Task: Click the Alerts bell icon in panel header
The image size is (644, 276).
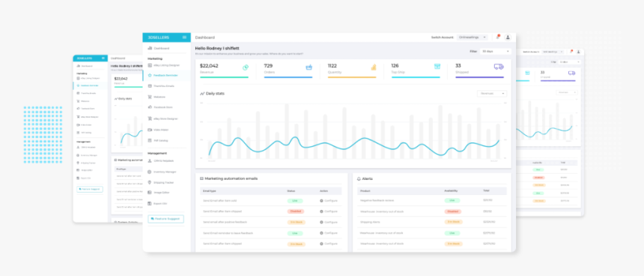Action: click(359, 179)
